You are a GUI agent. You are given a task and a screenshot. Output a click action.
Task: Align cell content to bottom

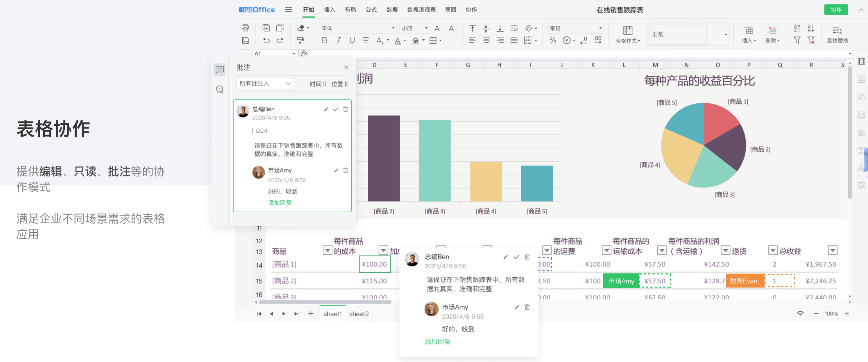(500, 28)
